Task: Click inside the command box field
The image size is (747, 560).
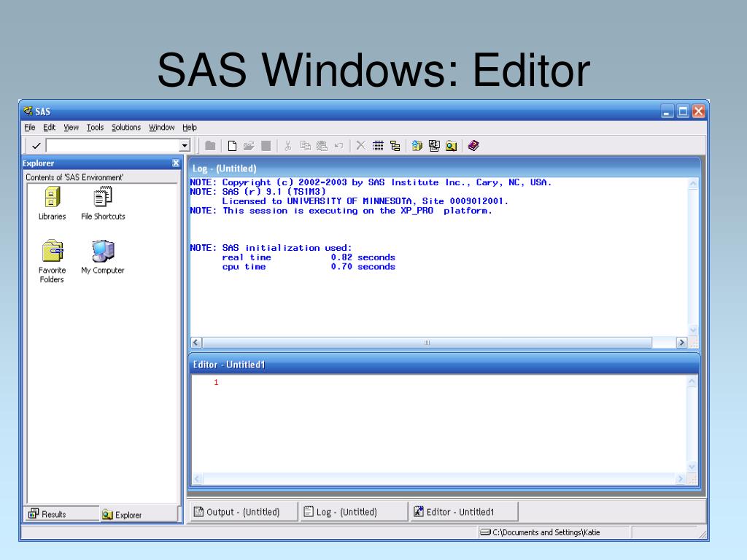Action: 113,146
